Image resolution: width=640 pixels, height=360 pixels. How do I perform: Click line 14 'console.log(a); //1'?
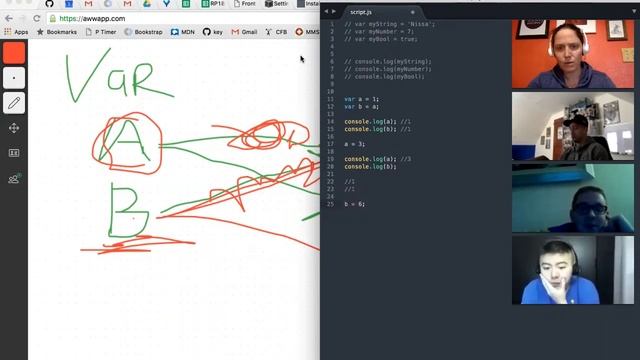(x=378, y=121)
